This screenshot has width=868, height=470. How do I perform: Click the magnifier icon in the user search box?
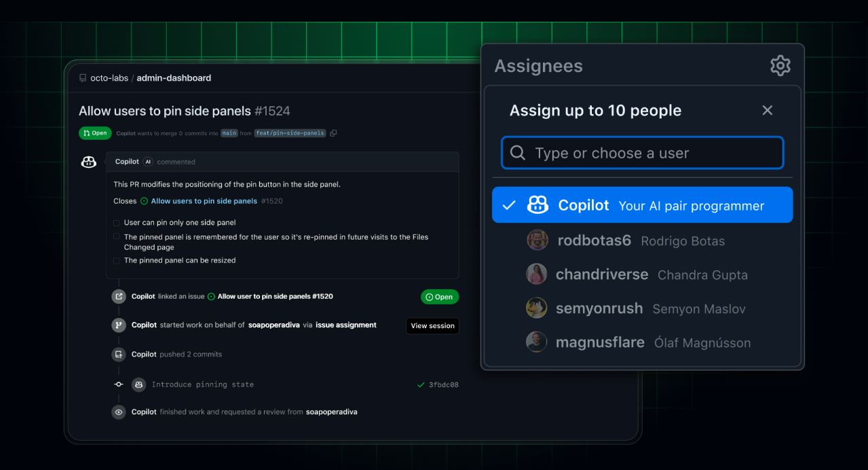click(x=517, y=152)
